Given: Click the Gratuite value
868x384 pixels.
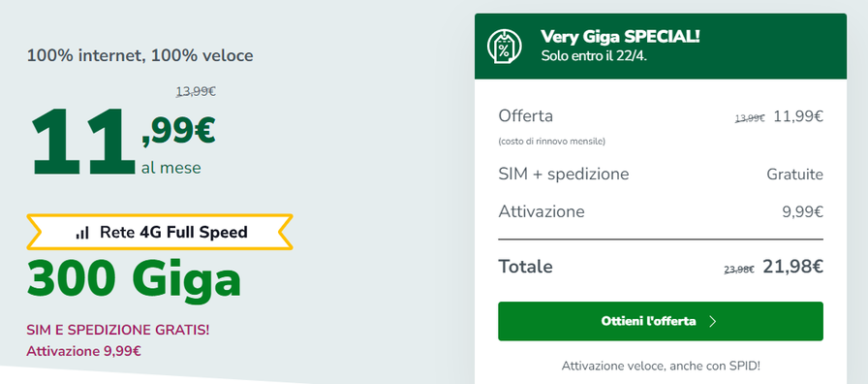Looking at the screenshot, I should pos(795,175).
